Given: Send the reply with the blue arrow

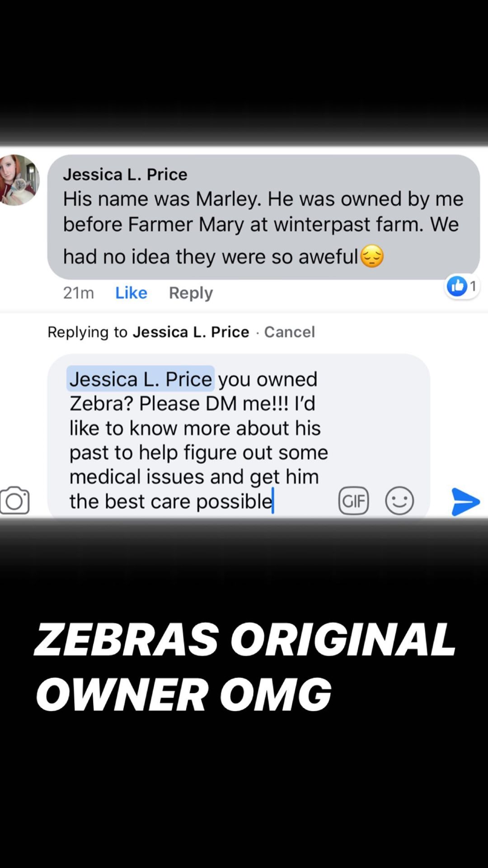Looking at the screenshot, I should (465, 501).
